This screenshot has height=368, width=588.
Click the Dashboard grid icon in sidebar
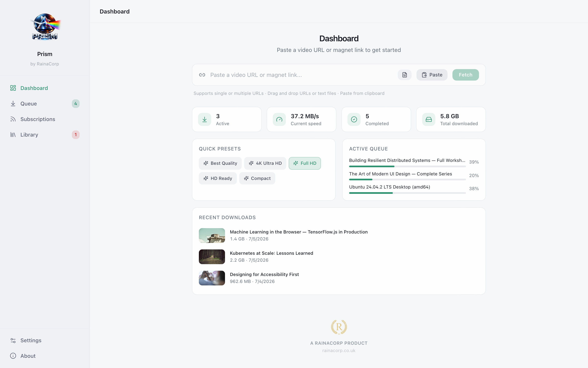tap(13, 88)
